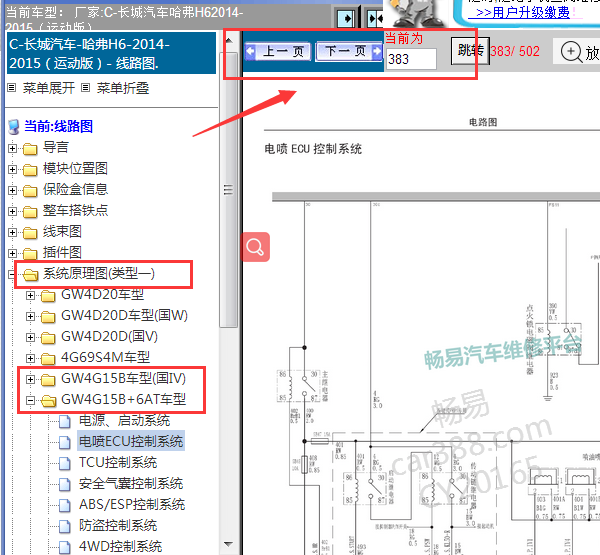Click the next page button 下一页
This screenshot has width=600, height=555.
[349, 51]
